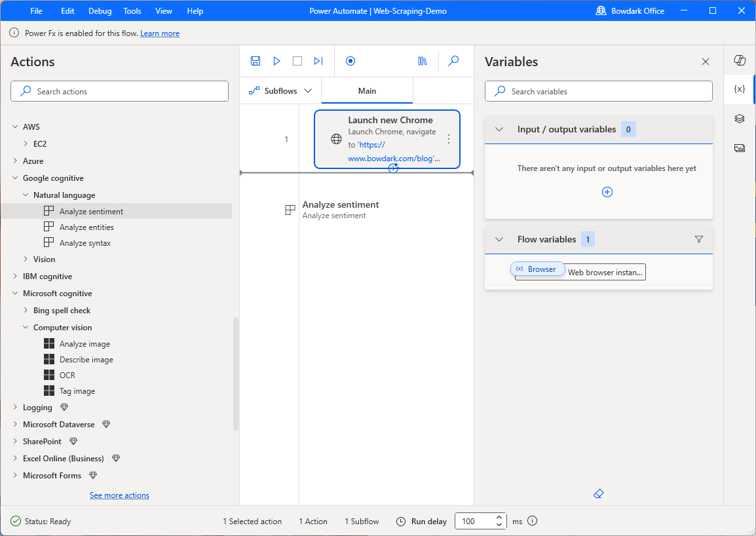Increase Run delay with the up arrow
This screenshot has width=756, height=536.
(499, 517)
